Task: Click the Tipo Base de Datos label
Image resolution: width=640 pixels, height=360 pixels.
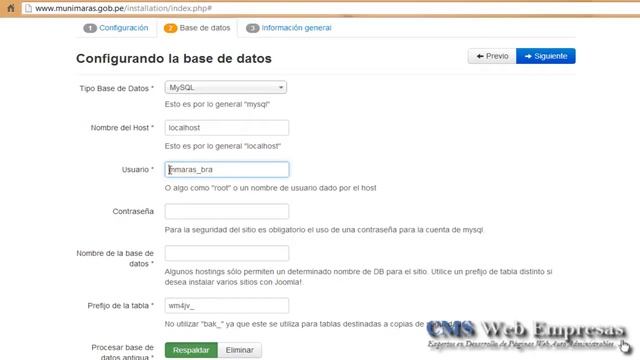Action: click(x=117, y=88)
